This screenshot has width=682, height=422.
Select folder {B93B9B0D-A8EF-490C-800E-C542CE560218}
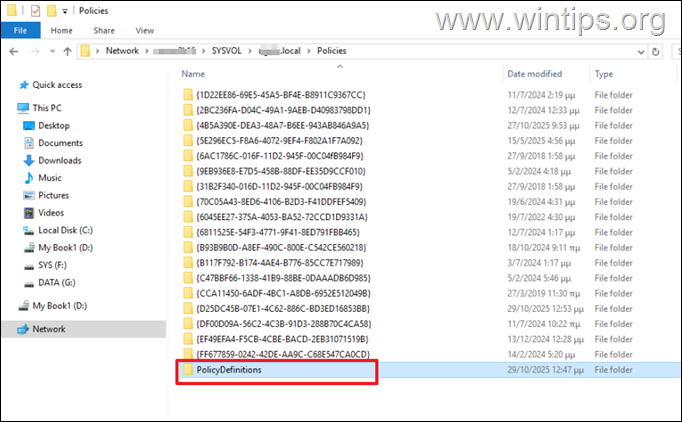tap(281, 248)
